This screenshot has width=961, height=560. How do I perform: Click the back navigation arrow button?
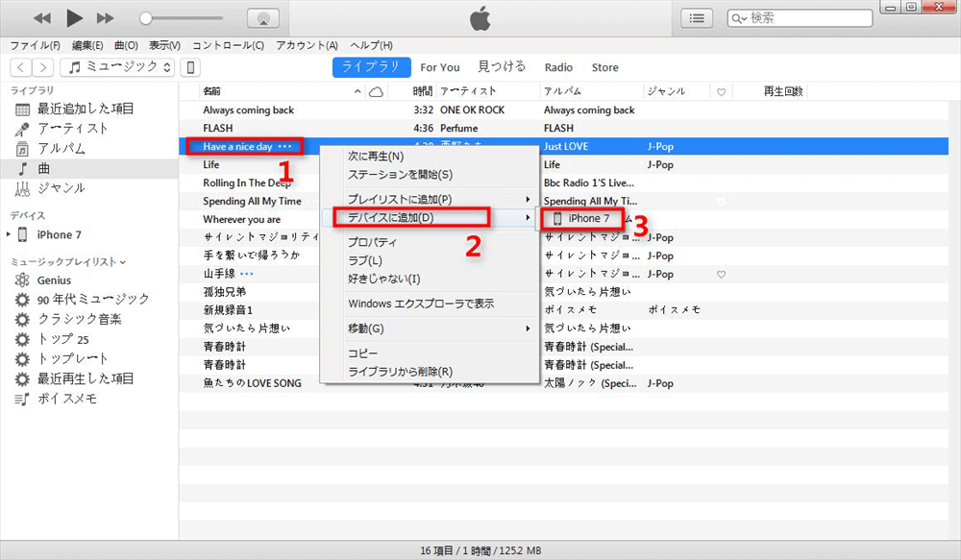pos(21,67)
